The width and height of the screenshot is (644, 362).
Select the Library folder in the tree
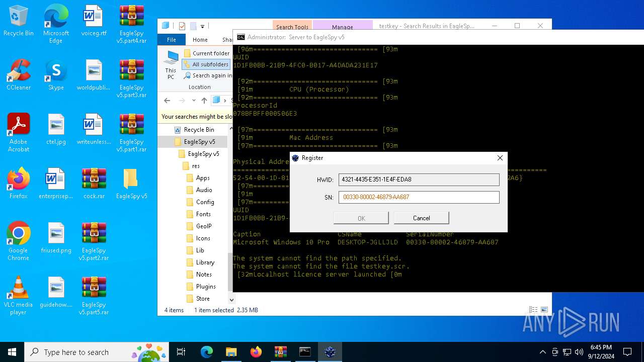[x=205, y=262]
